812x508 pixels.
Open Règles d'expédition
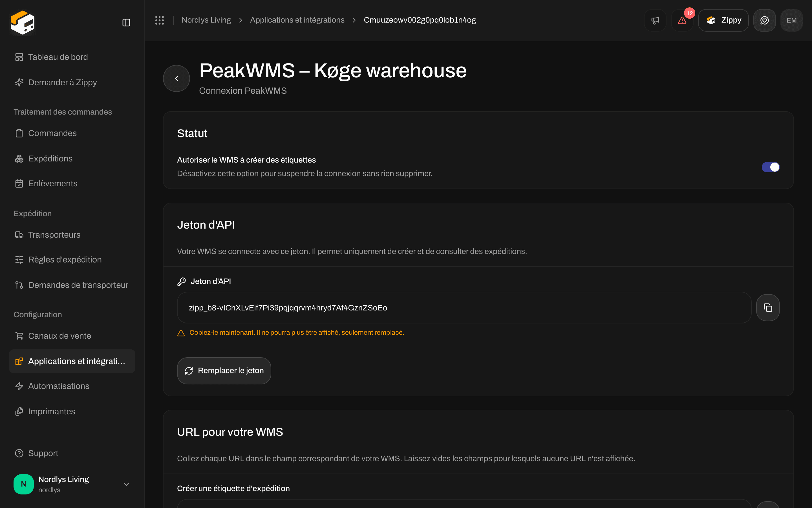[72, 260]
